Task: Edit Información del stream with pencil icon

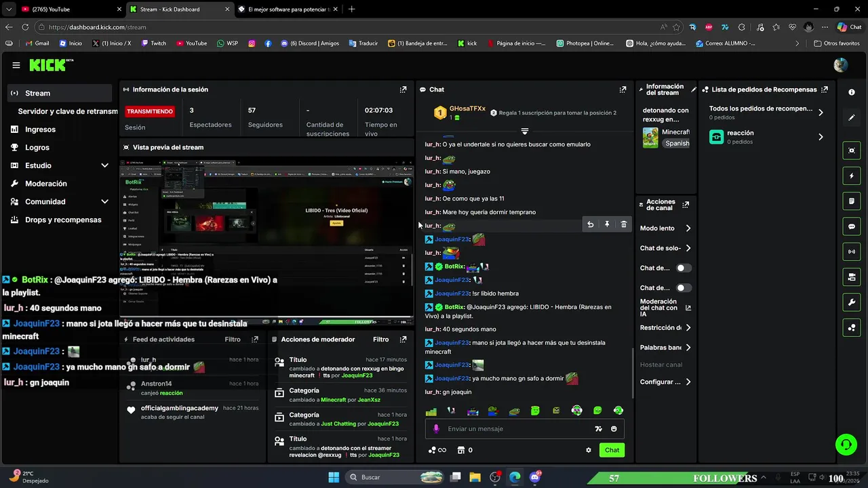Action: click(693, 89)
